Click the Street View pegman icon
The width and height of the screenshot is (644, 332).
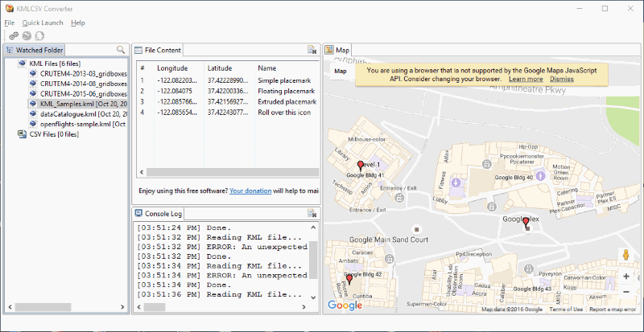(626, 255)
